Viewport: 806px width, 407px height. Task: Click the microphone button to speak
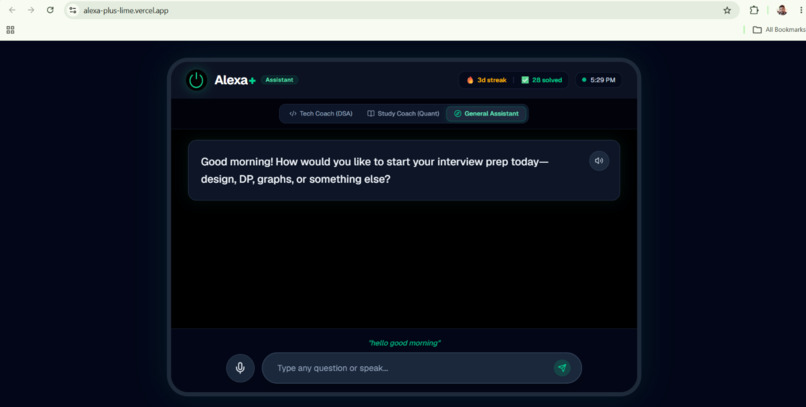(240, 368)
